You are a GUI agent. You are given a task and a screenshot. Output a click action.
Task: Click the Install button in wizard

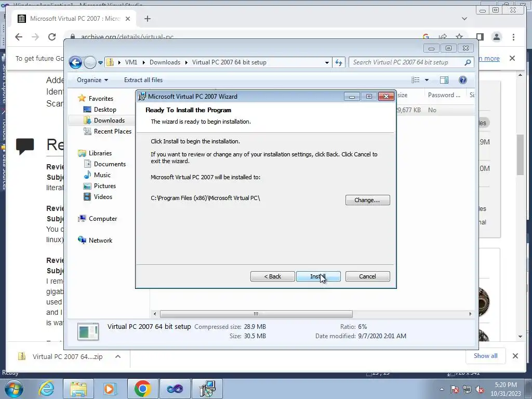coord(318,276)
